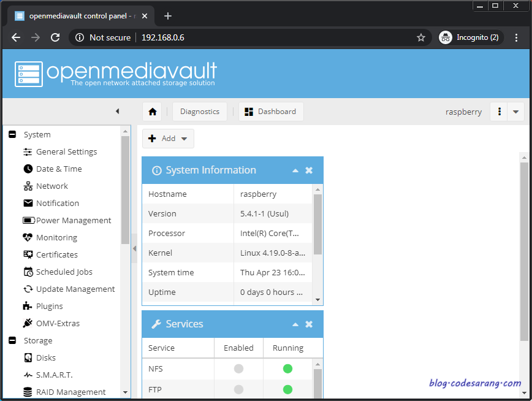Collapse the System Information panel

pos(295,170)
